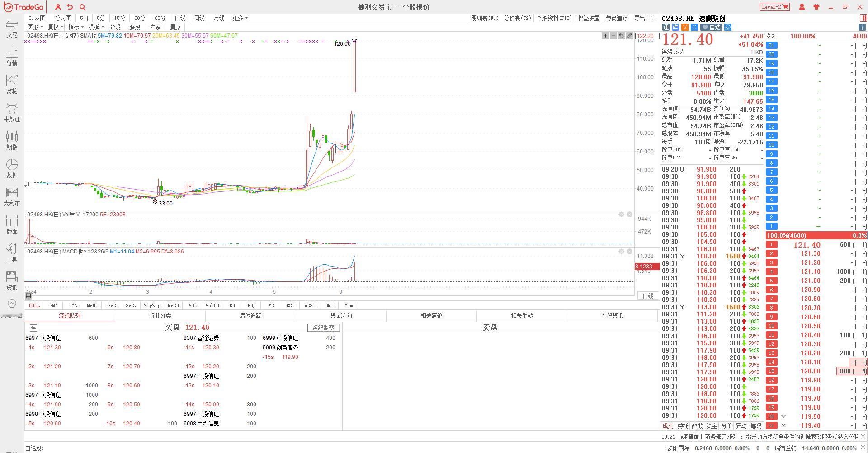Toggle the small panel icon at chart bottom left
868x453 pixels.
[28, 296]
